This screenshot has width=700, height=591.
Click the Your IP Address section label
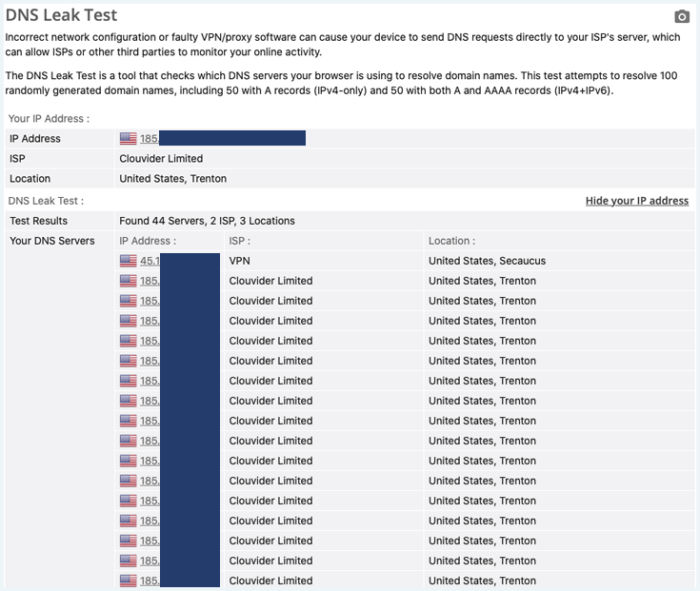49,119
